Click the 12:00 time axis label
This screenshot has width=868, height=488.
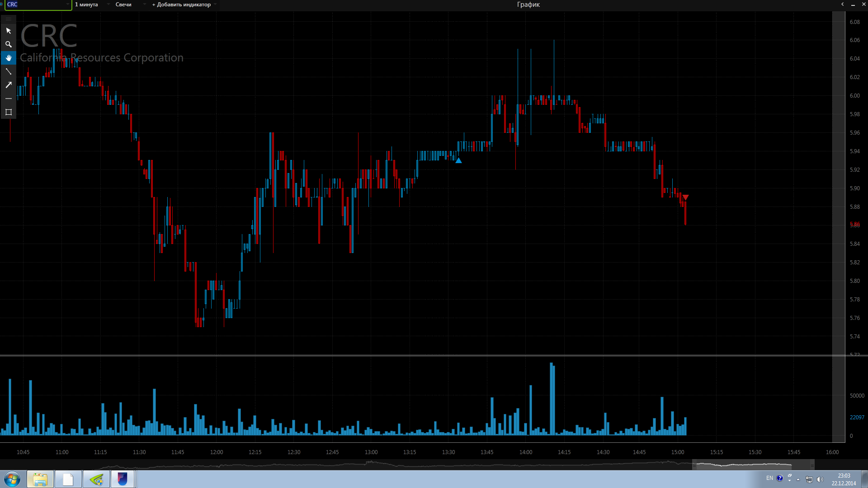(217, 452)
